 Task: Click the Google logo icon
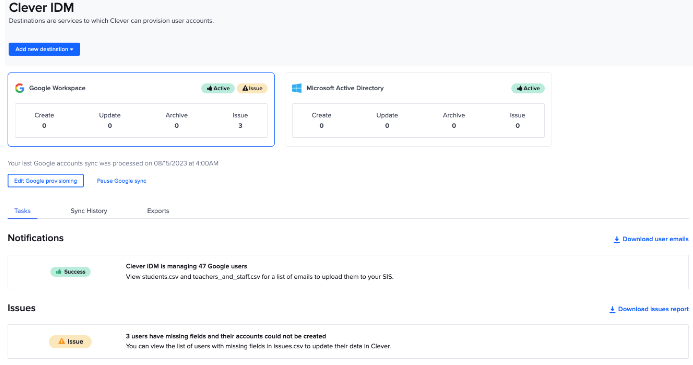(19, 88)
